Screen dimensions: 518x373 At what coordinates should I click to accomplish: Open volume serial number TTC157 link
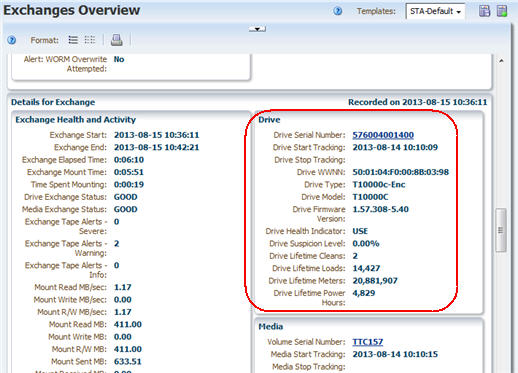368,342
